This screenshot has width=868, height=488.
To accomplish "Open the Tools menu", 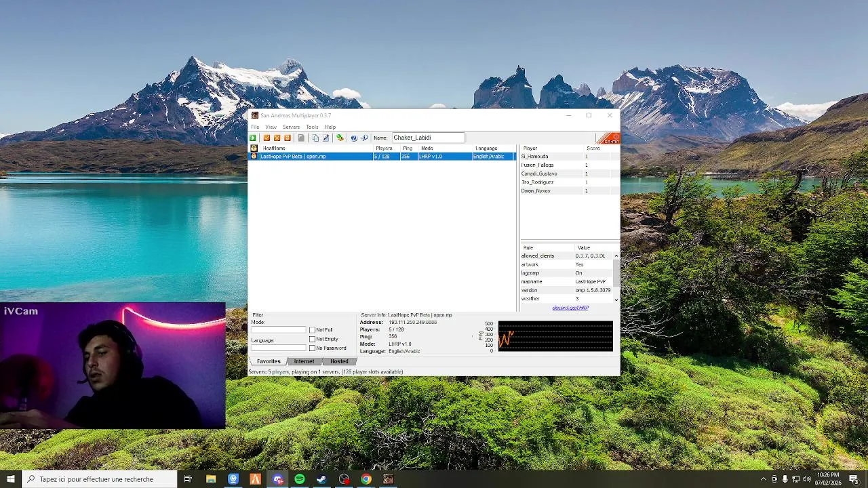I will pos(312,127).
